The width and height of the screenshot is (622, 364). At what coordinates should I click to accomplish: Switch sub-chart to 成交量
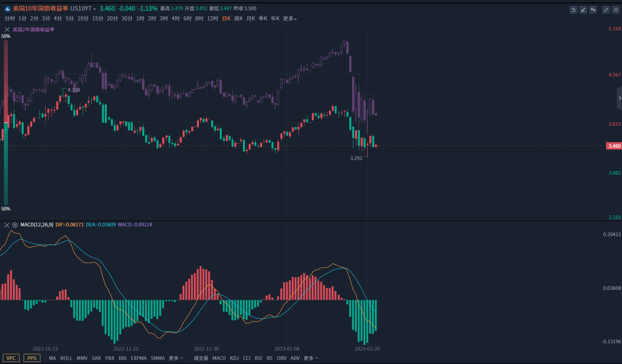click(x=201, y=358)
